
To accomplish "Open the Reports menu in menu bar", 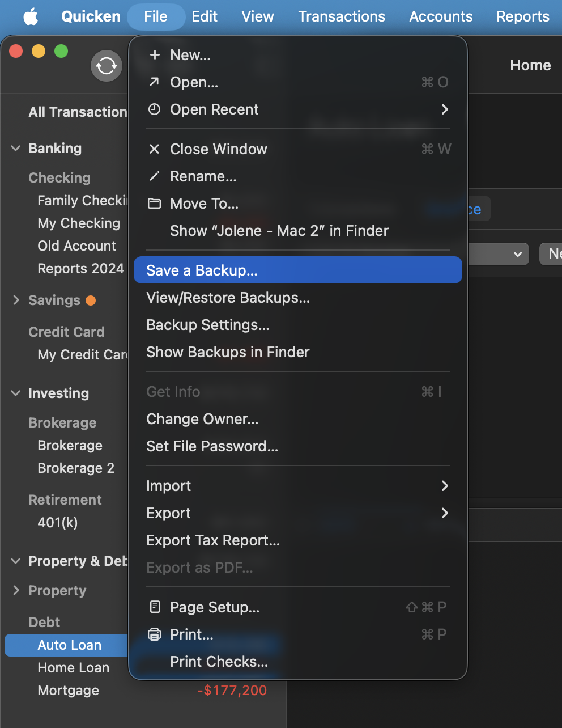I will click(522, 16).
